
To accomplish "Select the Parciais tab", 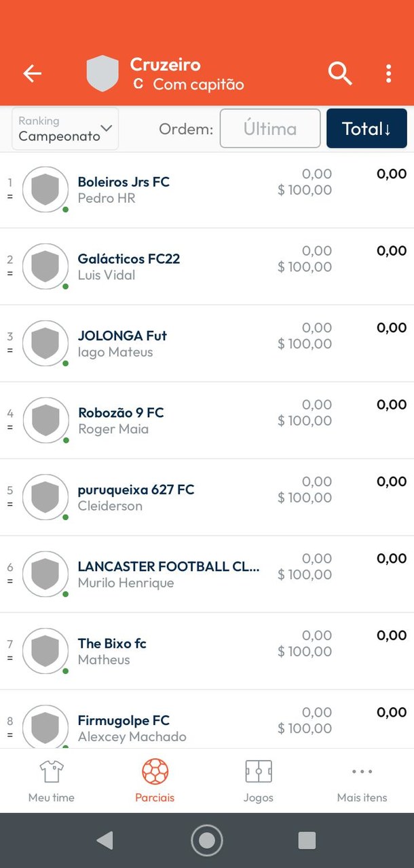I will point(155,781).
